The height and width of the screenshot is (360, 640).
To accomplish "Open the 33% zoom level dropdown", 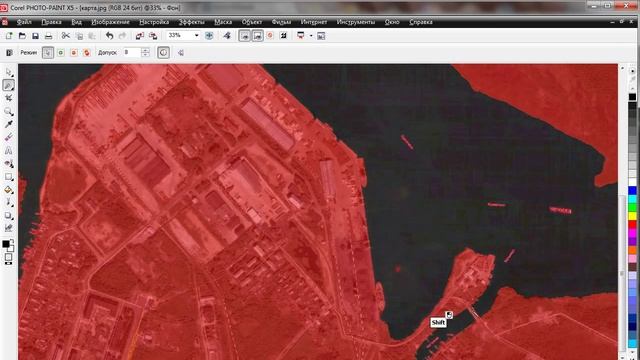I will click(196, 36).
